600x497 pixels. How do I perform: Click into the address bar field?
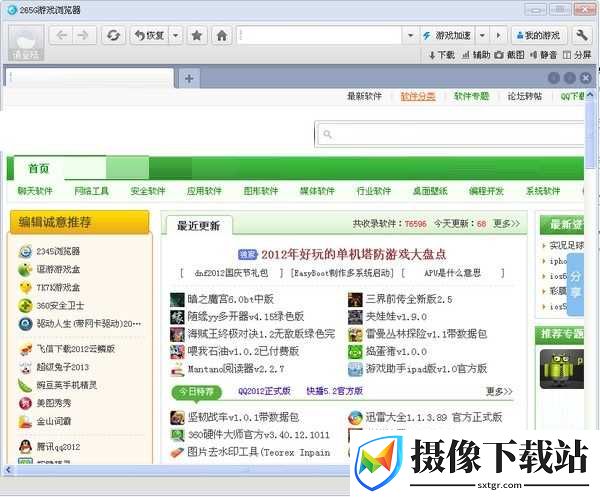pyautogui.click(x=319, y=36)
